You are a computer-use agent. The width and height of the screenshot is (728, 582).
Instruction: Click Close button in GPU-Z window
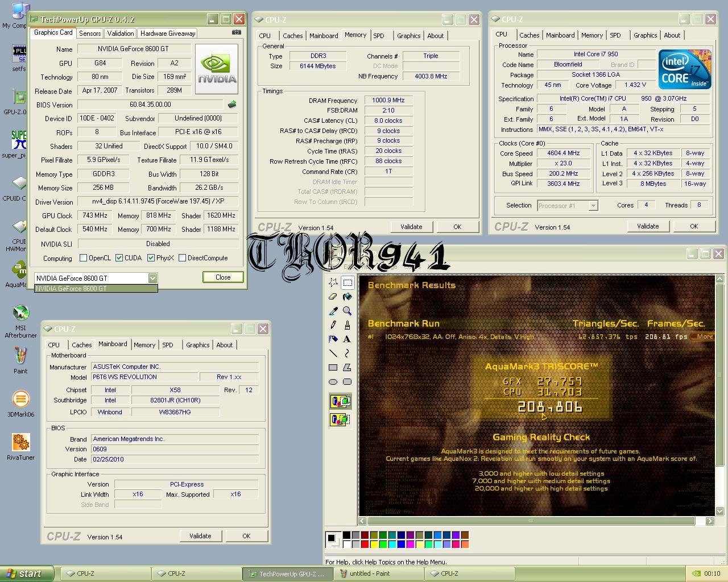pos(223,277)
